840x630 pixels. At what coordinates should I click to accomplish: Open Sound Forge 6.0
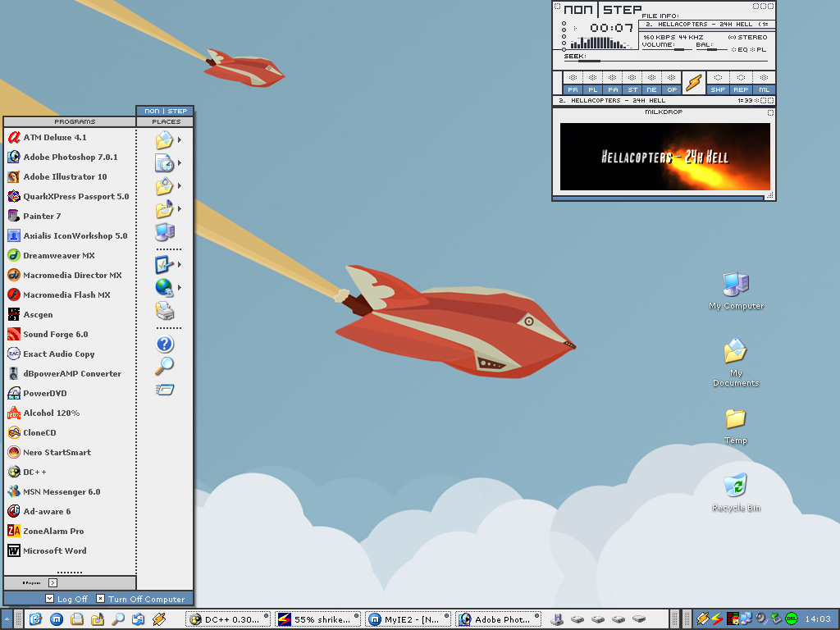[x=70, y=335]
